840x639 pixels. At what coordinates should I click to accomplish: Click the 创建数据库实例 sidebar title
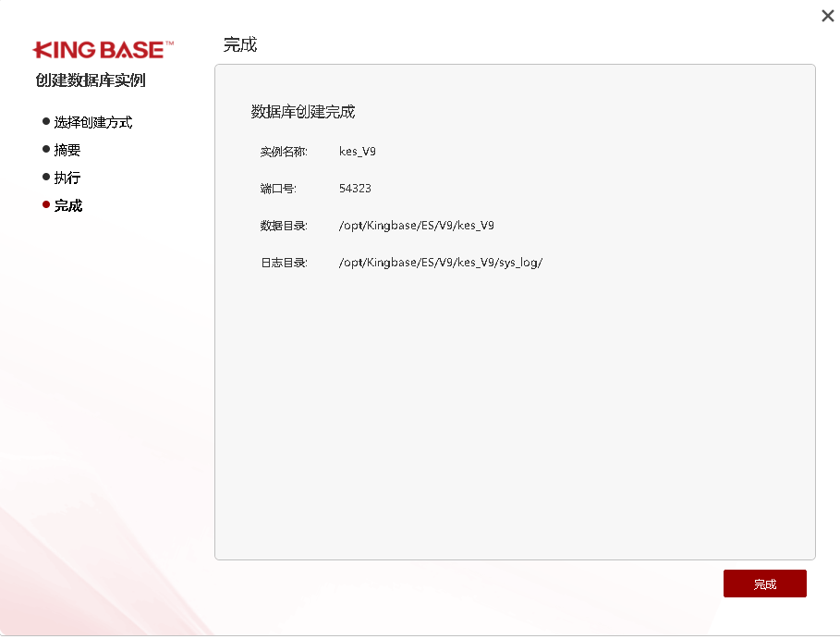pyautogui.click(x=91, y=80)
